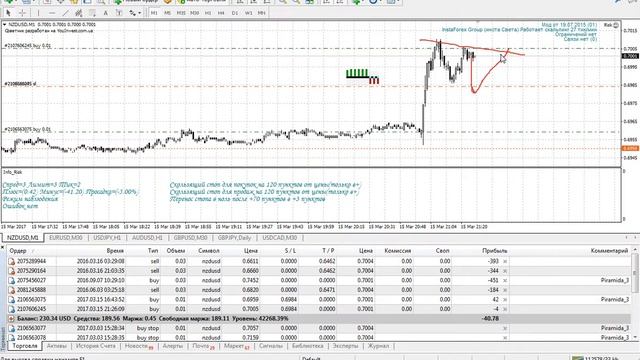Image resolution: width=640 pixels, height=360 pixels.
Task: Open the Маркет terminal tab
Action: tap(236, 346)
